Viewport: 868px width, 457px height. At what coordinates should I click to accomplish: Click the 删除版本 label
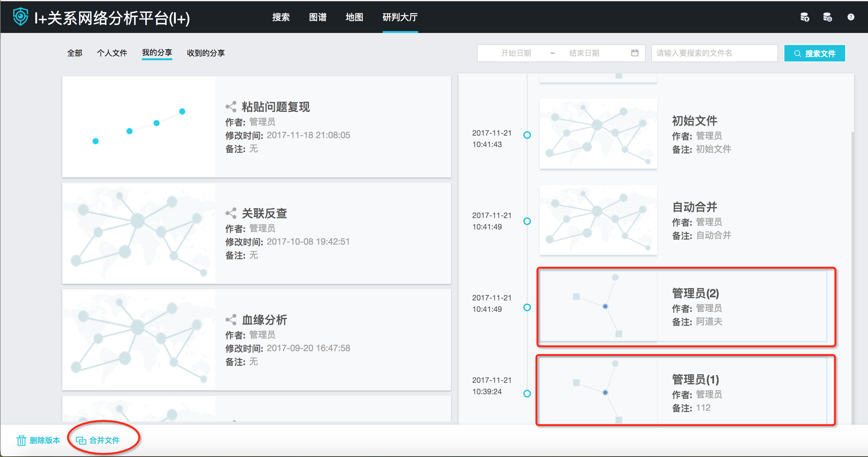(45, 440)
